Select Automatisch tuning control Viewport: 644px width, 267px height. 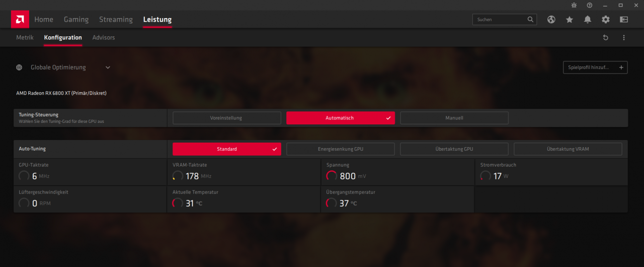[341, 118]
